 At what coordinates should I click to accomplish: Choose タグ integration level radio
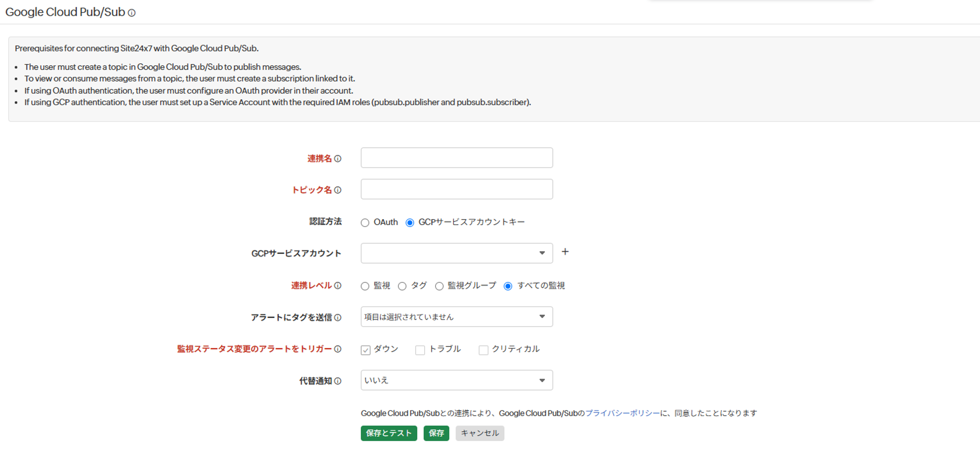click(402, 286)
